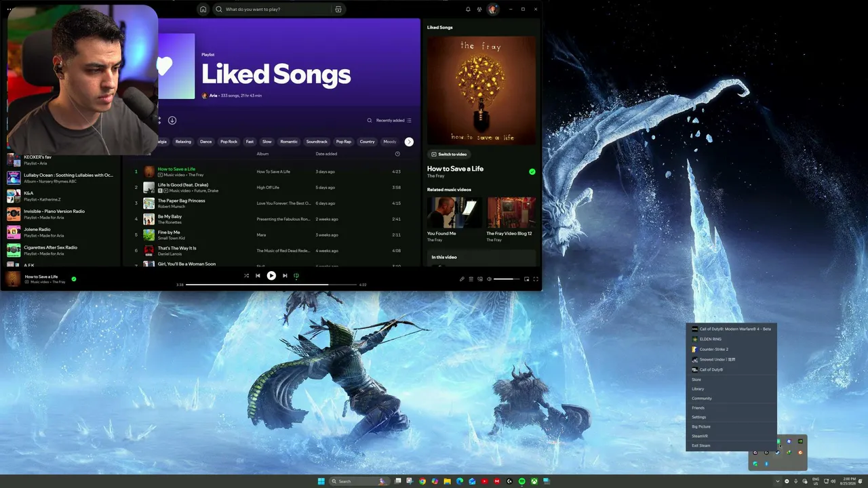Open the Spotify profile avatar menu
This screenshot has width=868, height=488.
point(493,9)
